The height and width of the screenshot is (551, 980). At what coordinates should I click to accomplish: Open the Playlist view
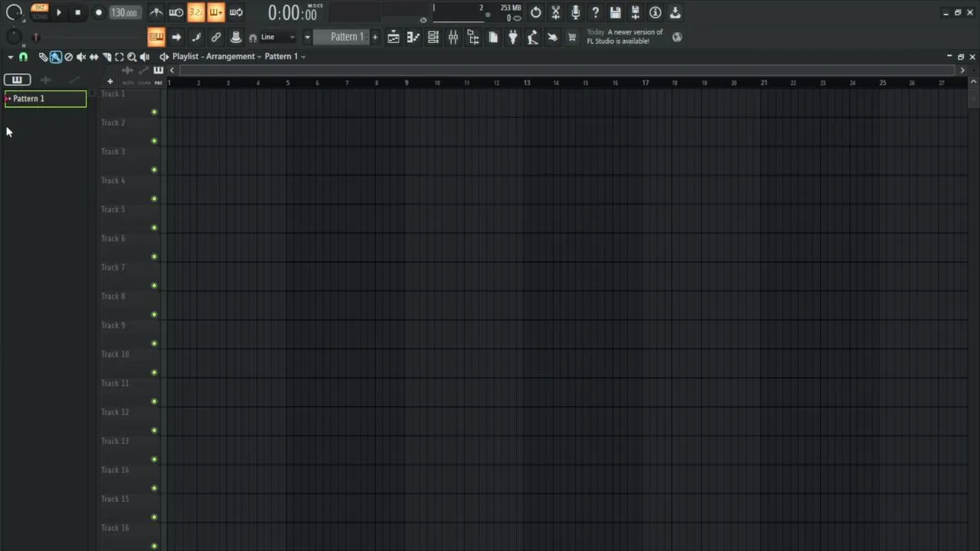[x=394, y=37]
